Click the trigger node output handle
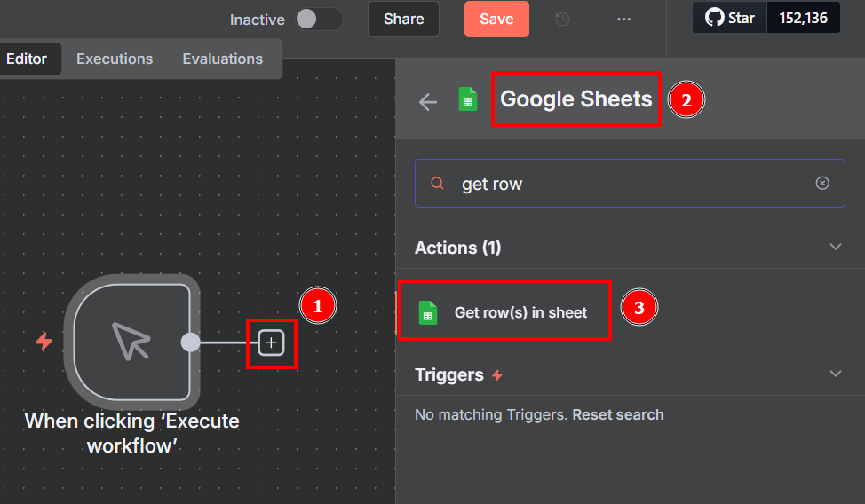The image size is (865, 504). (190, 343)
